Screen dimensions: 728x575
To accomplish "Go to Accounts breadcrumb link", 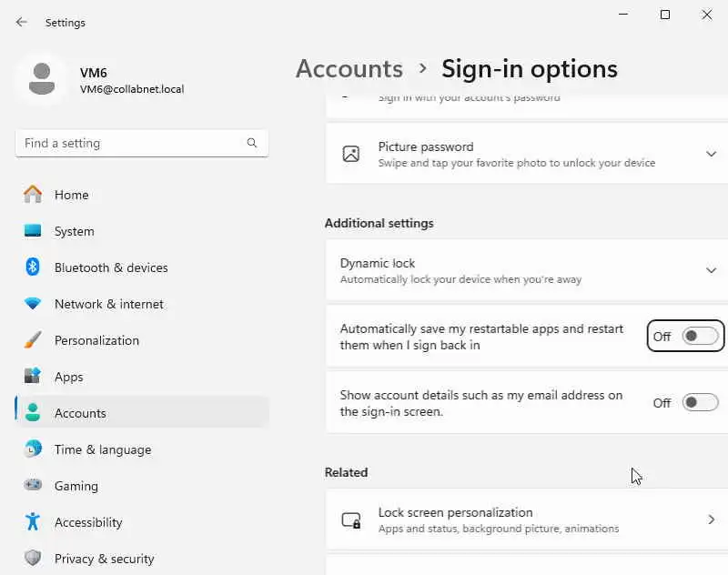I will click(349, 69).
